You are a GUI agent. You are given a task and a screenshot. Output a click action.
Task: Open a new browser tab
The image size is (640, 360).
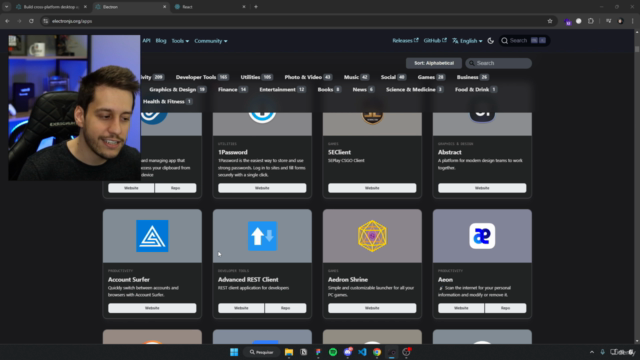[256, 7]
